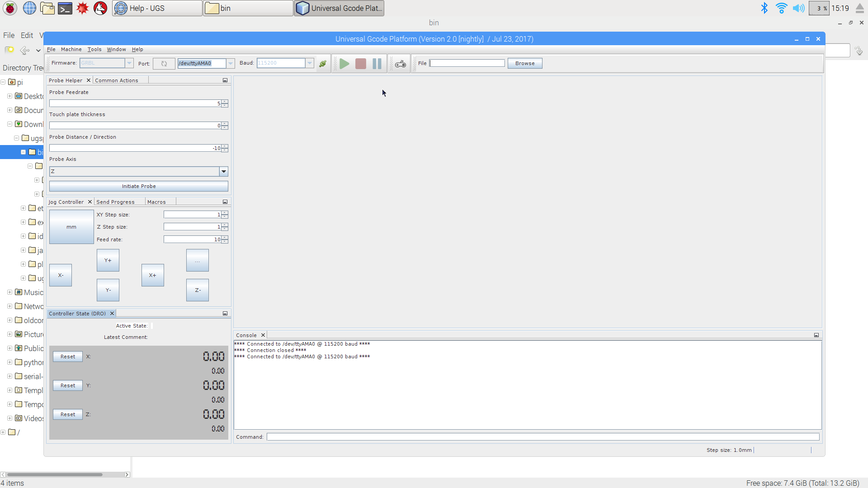Open the Port dropdown arrow
This screenshot has height=488, width=868.
[231, 63]
